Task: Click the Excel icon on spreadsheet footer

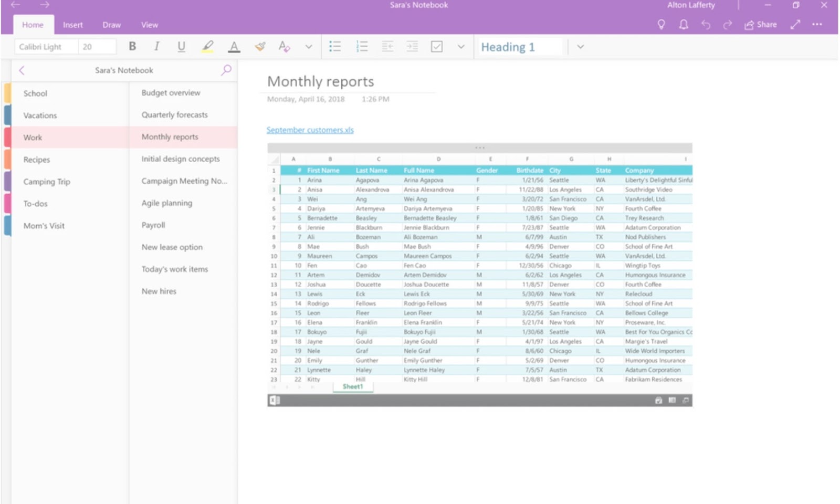Action: tap(275, 401)
